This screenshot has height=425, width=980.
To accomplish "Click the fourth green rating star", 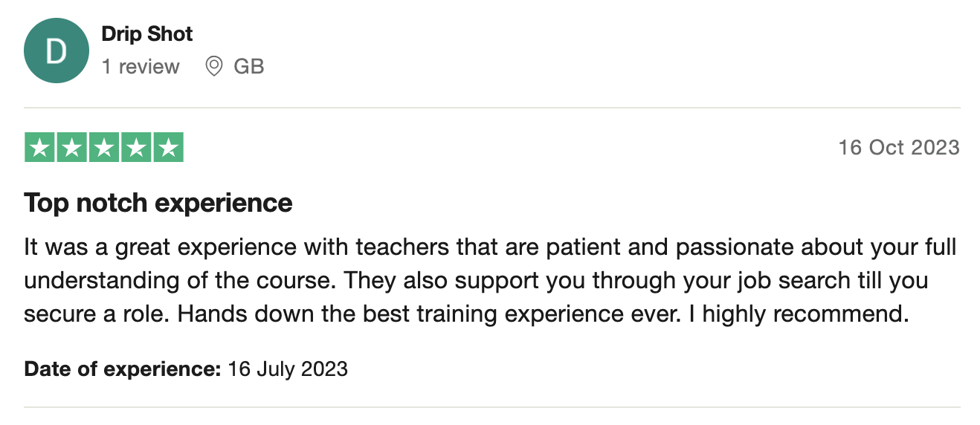I will point(136,147).
